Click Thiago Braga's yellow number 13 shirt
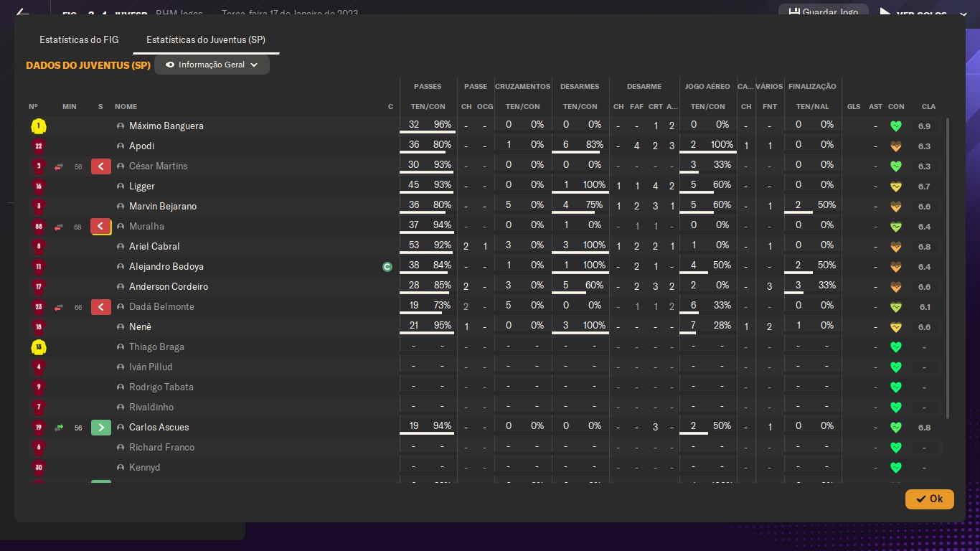Image resolution: width=980 pixels, height=551 pixels. [x=39, y=347]
